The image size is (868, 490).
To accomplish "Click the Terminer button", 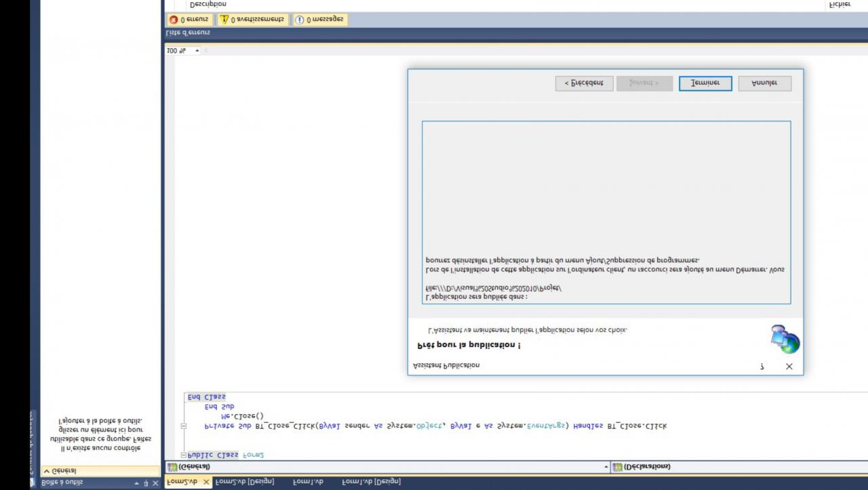I will 705,83.
